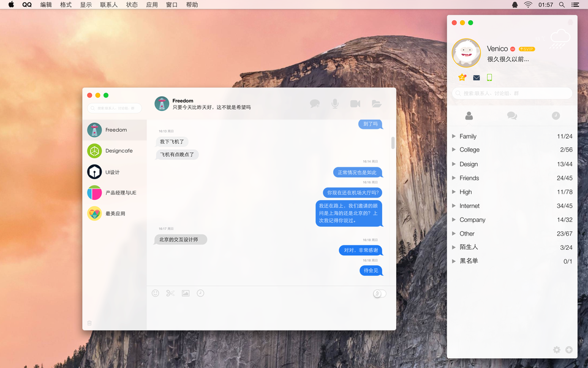
Task: Start a new chat via speech bubble icon
Action: coord(315,104)
